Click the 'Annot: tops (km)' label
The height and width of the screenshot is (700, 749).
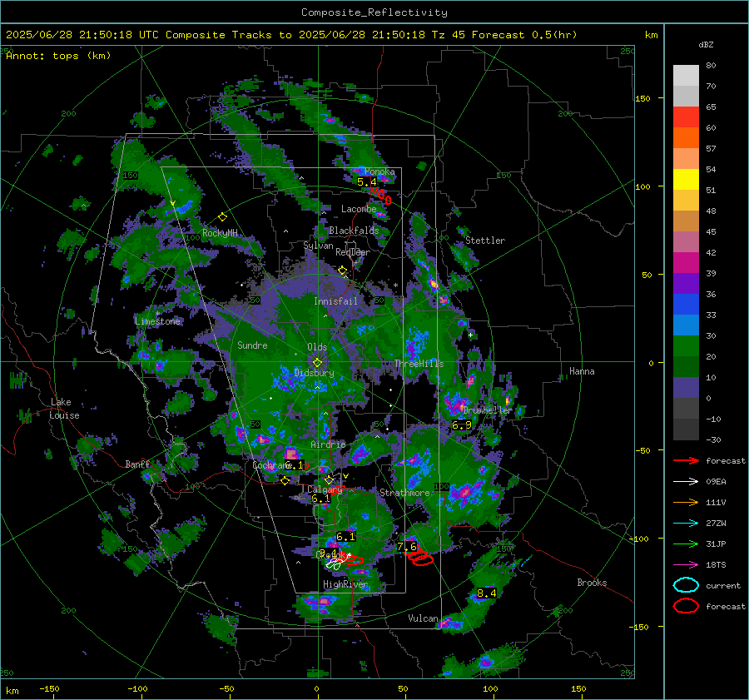tap(58, 56)
